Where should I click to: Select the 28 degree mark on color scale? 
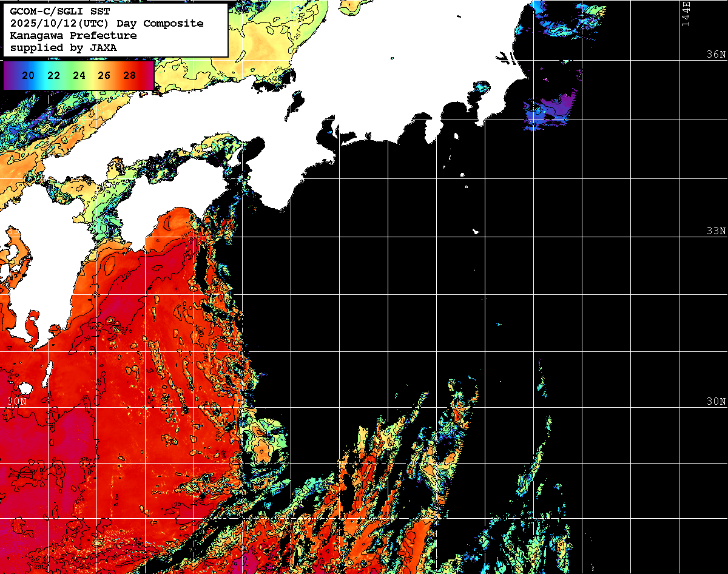point(129,75)
